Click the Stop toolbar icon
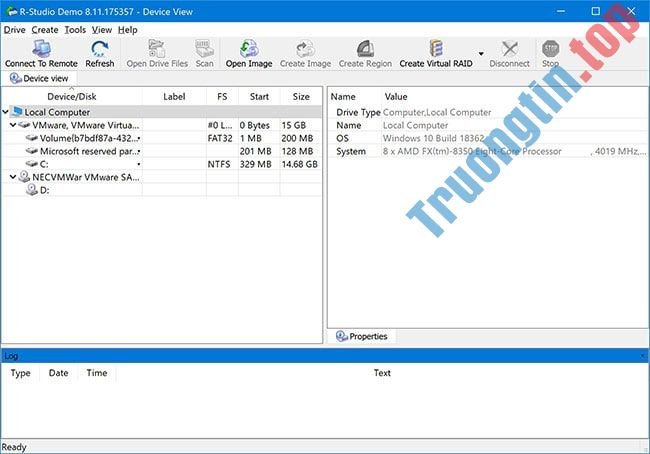Image resolution: width=650 pixels, height=454 pixels. point(550,48)
